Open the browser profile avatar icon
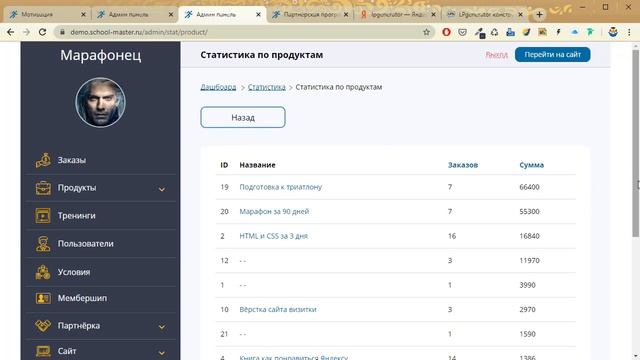Viewport: 640px width, 360px height. (613, 32)
